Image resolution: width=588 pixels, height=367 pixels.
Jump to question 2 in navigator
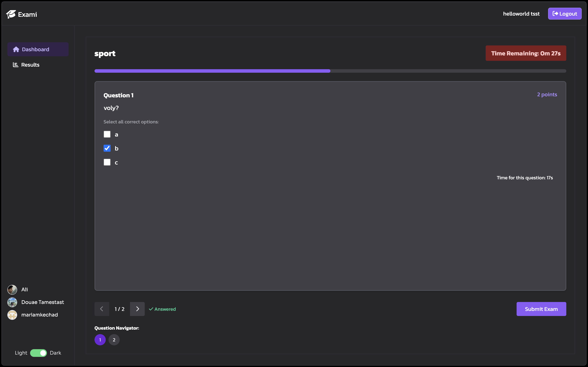(114, 340)
